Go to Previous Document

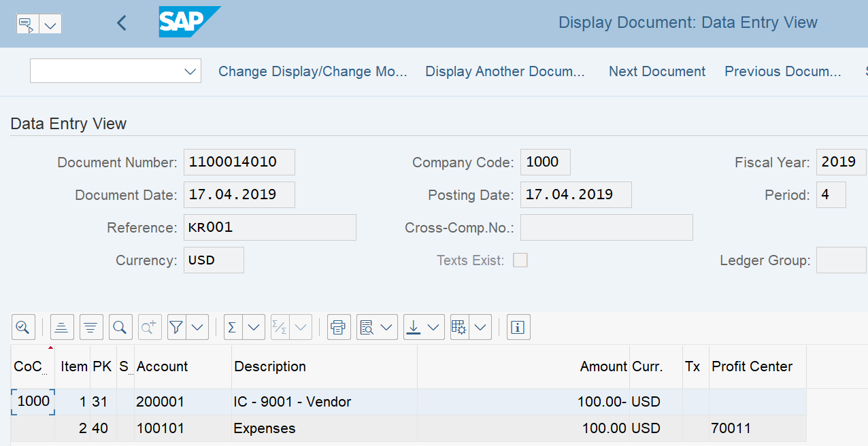point(783,71)
